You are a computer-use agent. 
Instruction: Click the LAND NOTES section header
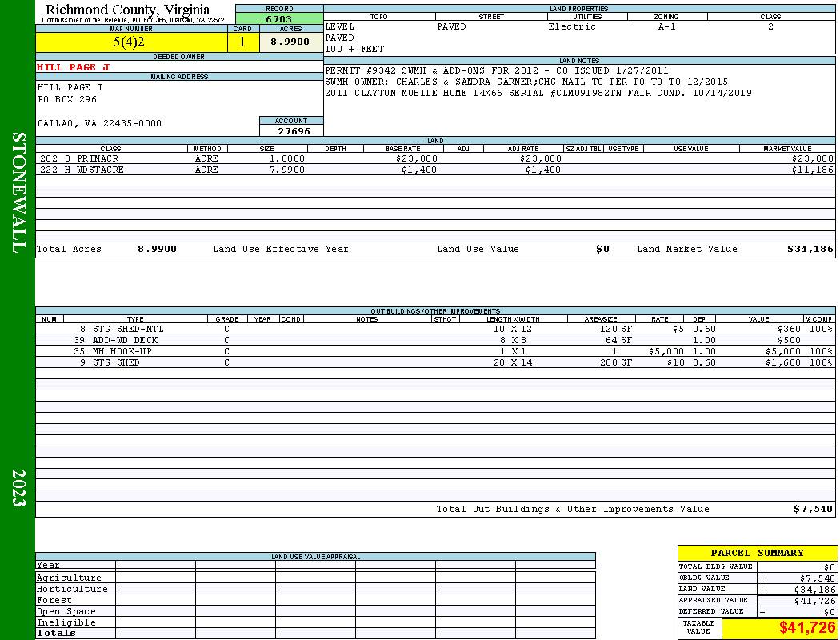pos(579,61)
